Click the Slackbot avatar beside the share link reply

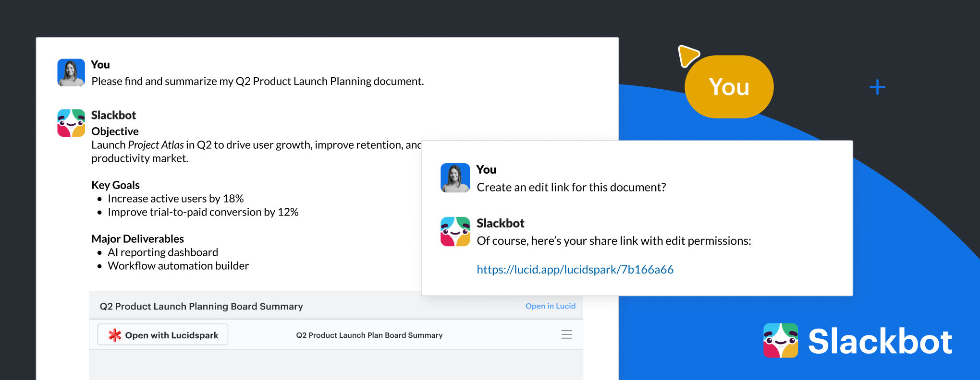point(455,231)
